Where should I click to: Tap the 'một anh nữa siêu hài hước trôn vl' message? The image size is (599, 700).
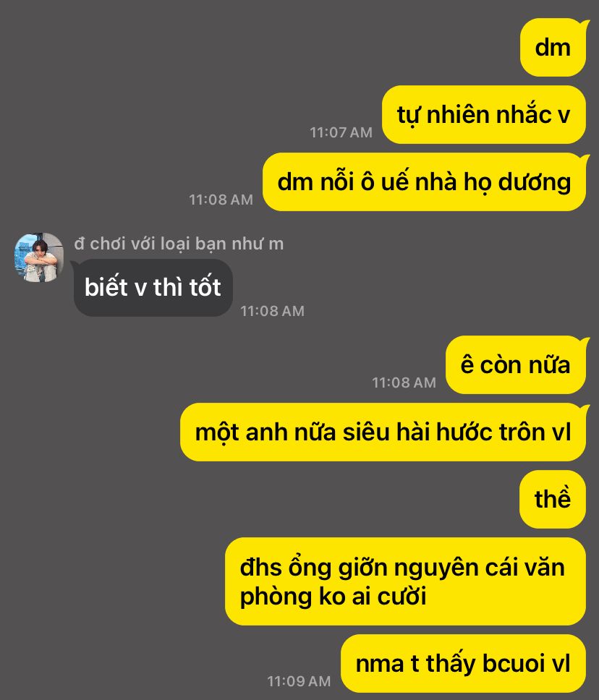383,432
